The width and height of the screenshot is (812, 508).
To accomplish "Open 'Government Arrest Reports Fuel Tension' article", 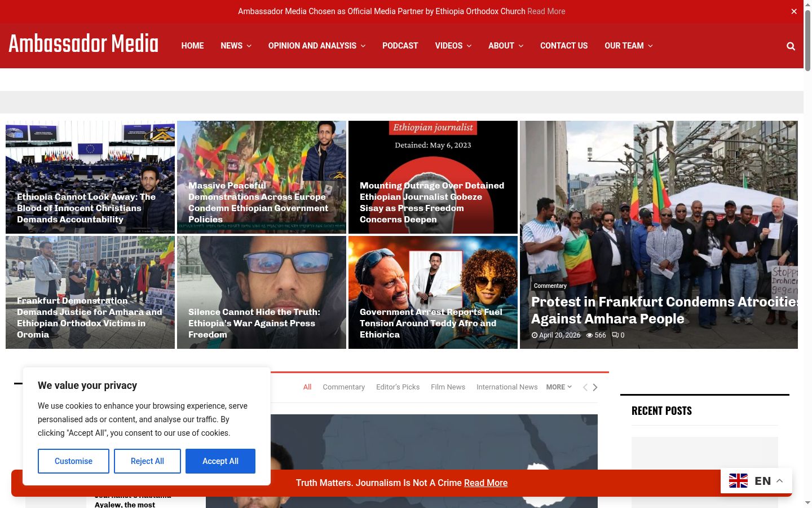I will tap(431, 323).
